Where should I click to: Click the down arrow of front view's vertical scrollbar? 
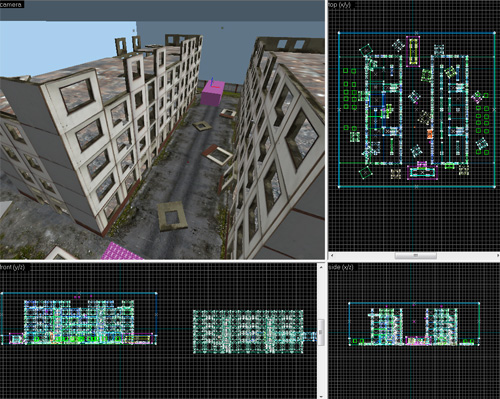321,396
